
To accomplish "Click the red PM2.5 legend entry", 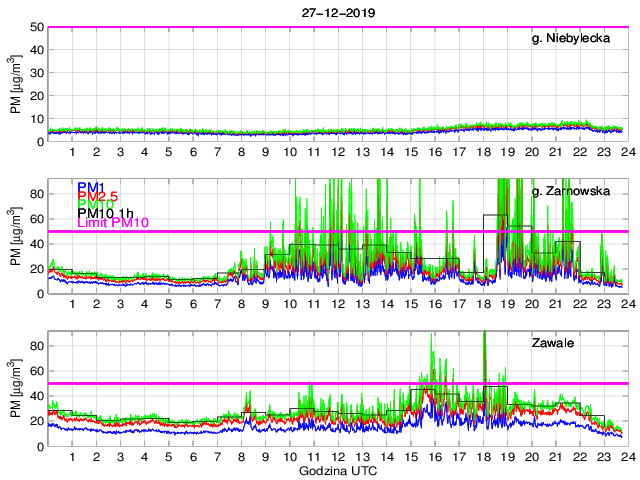I will tap(98, 198).
